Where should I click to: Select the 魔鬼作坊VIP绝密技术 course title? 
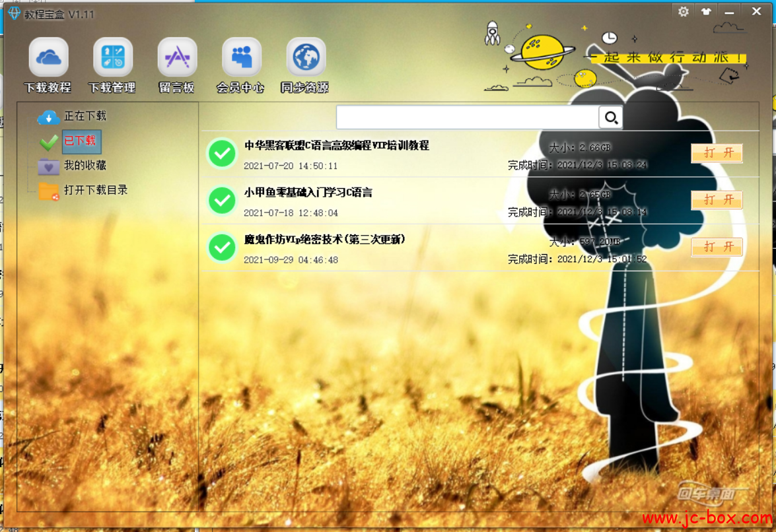tap(324, 240)
